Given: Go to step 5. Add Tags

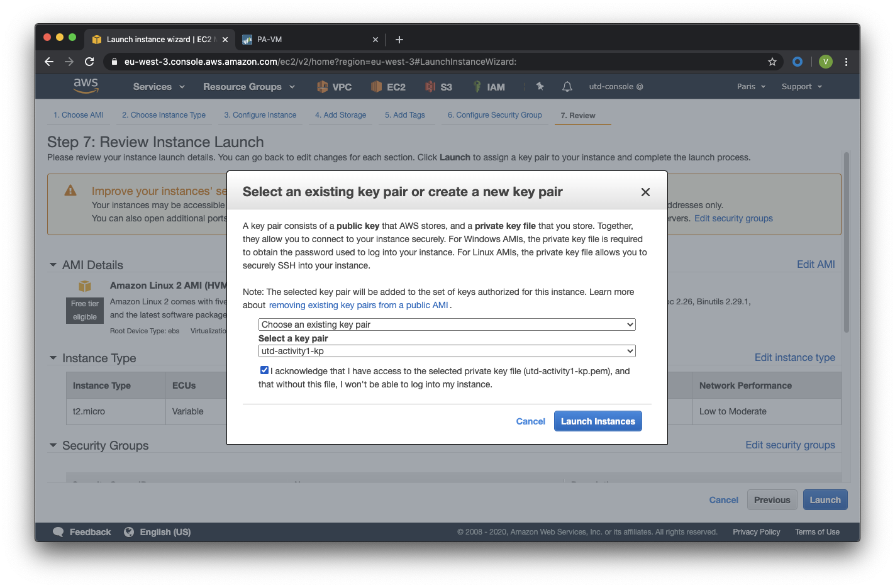Looking at the screenshot, I should click(x=405, y=115).
